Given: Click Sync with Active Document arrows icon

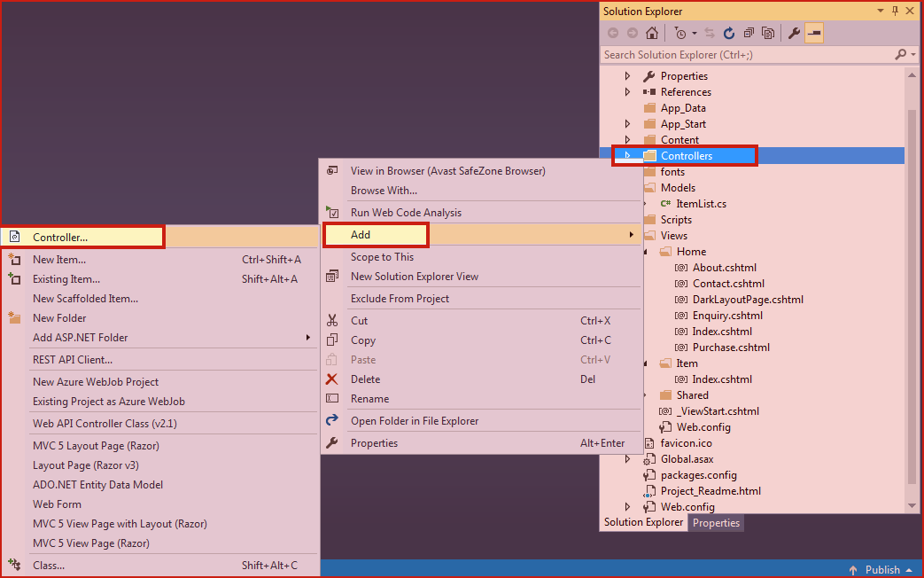Looking at the screenshot, I should 710,33.
